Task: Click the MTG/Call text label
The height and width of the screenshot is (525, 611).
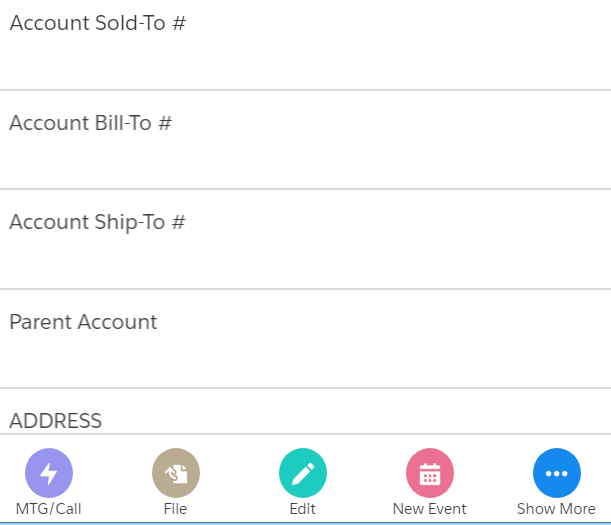Action: coord(49,509)
